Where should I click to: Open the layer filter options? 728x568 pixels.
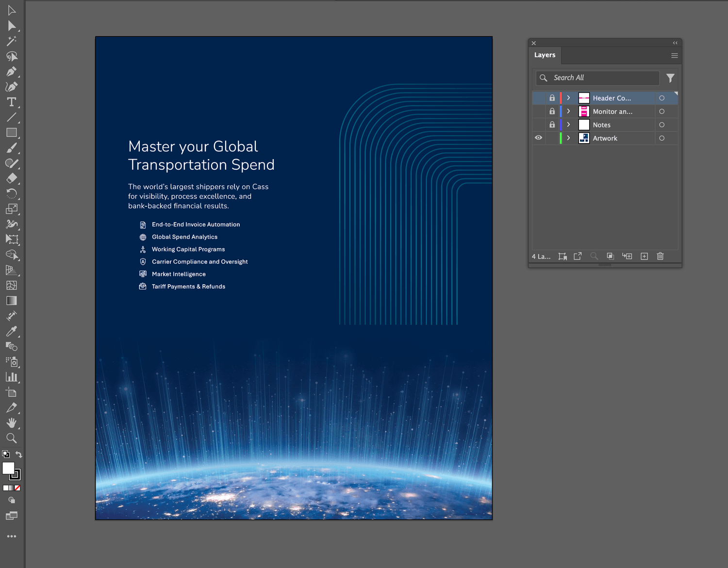[670, 78]
